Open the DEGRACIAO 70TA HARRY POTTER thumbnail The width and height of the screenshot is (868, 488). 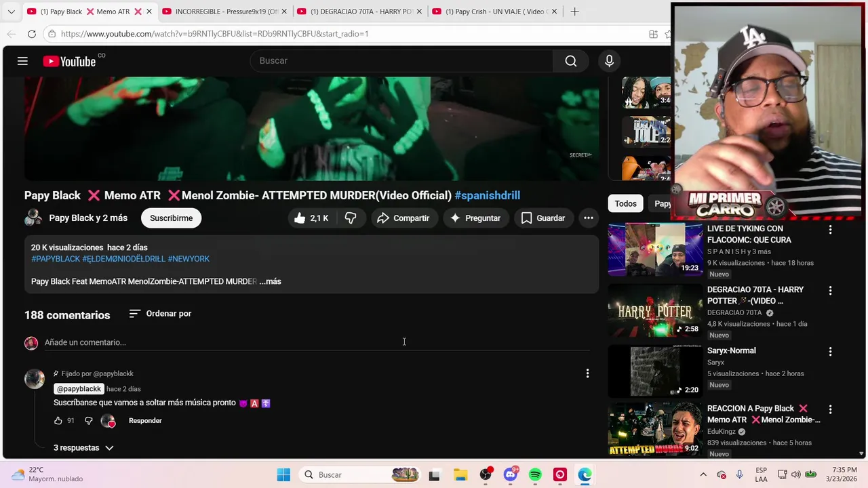[655, 310]
